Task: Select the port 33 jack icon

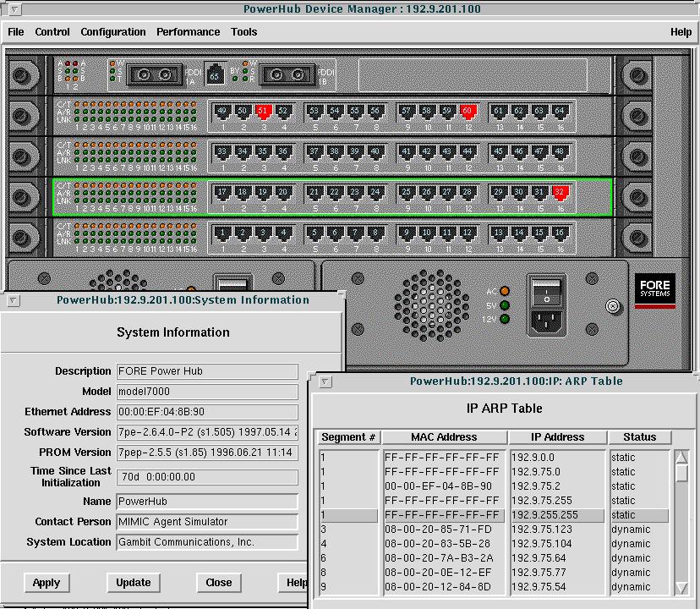Action: click(x=222, y=152)
